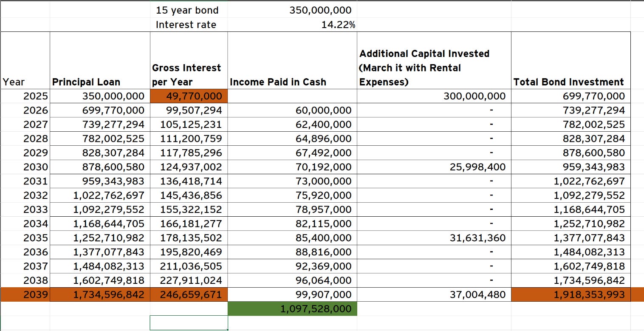Select the 2036 year cell
Viewport: 644px width, 331px height.
(x=25, y=252)
